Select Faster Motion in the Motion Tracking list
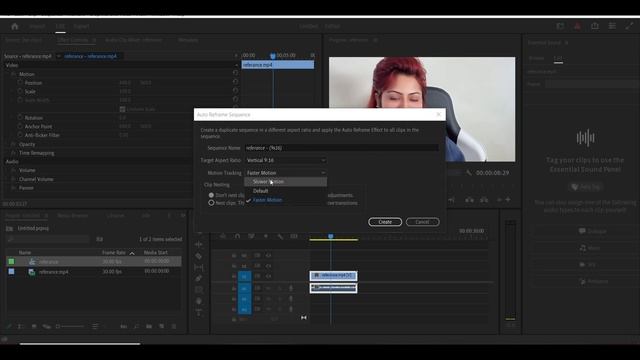 (x=285, y=200)
